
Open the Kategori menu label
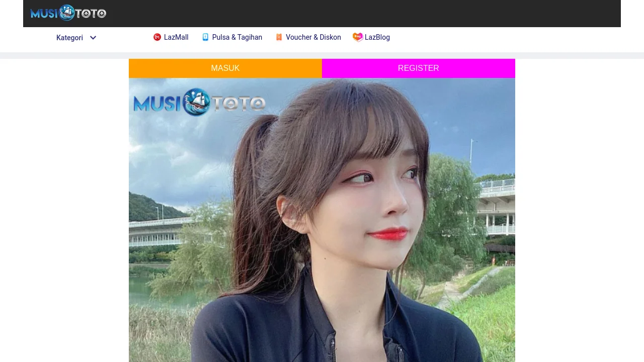tap(69, 38)
